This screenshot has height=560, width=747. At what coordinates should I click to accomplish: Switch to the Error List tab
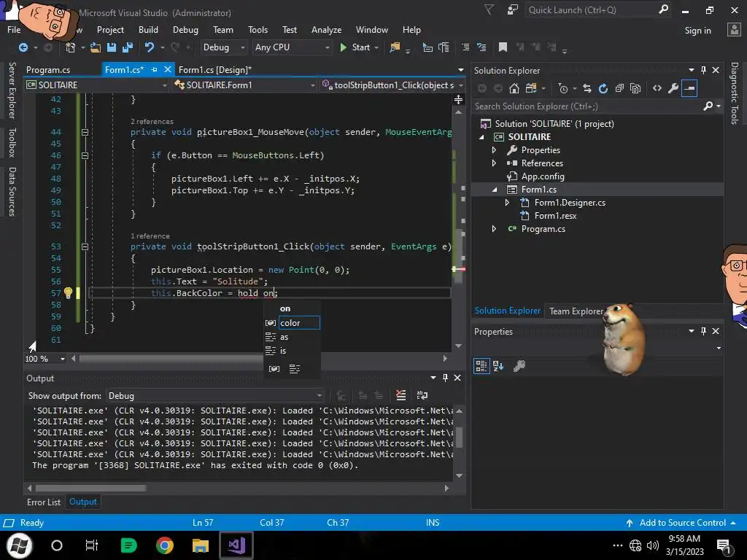44,502
